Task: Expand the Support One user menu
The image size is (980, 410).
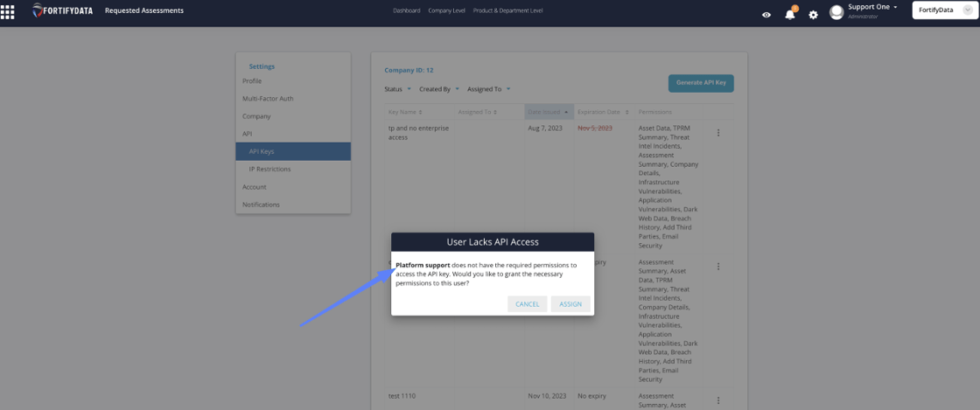Action: coord(872,7)
